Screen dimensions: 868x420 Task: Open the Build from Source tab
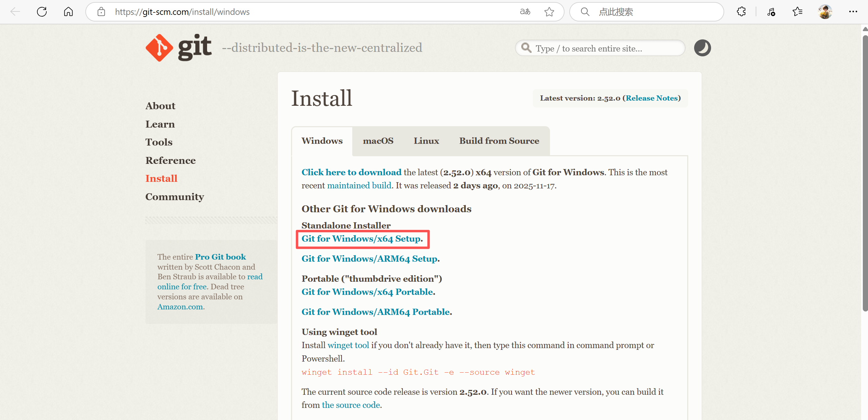(x=499, y=141)
